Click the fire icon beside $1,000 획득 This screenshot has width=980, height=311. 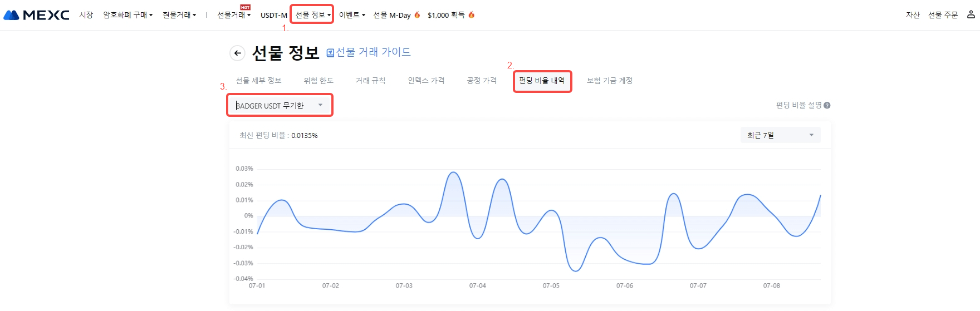coord(471,15)
